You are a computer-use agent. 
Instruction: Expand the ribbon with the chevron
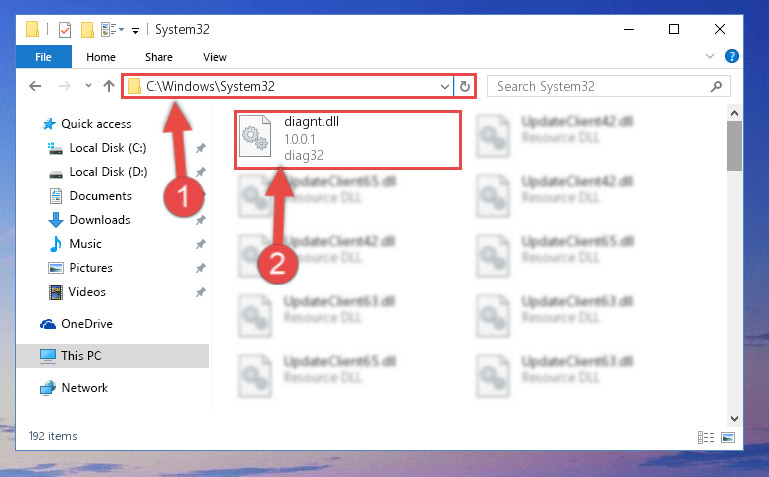point(710,56)
